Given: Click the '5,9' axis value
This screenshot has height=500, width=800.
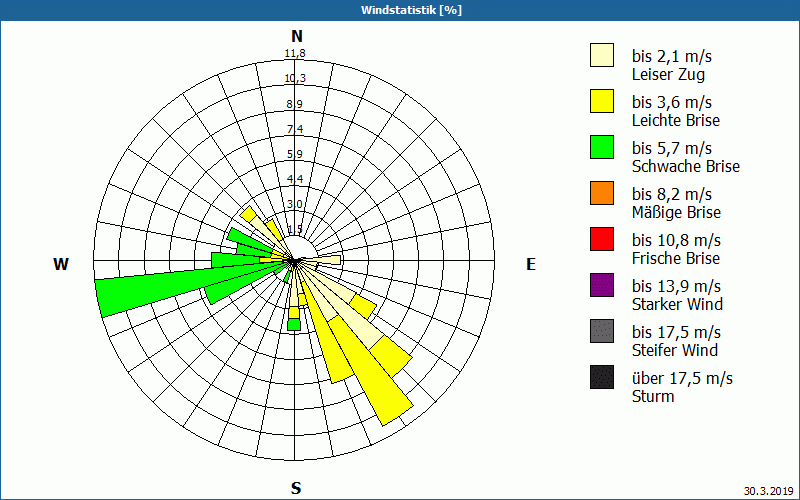Looking at the screenshot, I should [295, 154].
